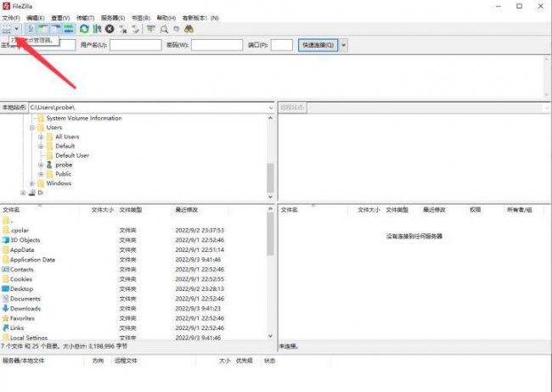The width and height of the screenshot is (552, 392).
Task: Open the Site Manager dropdown arrow
Action: point(16,29)
